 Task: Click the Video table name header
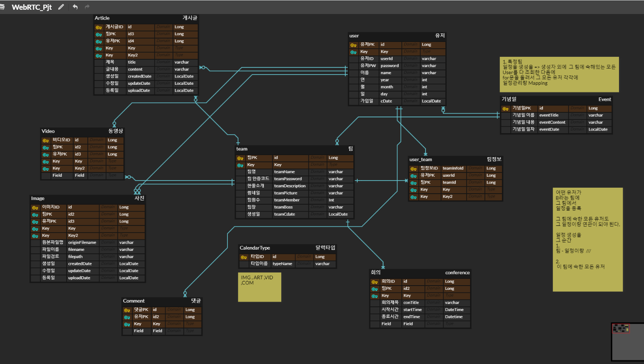point(48,131)
